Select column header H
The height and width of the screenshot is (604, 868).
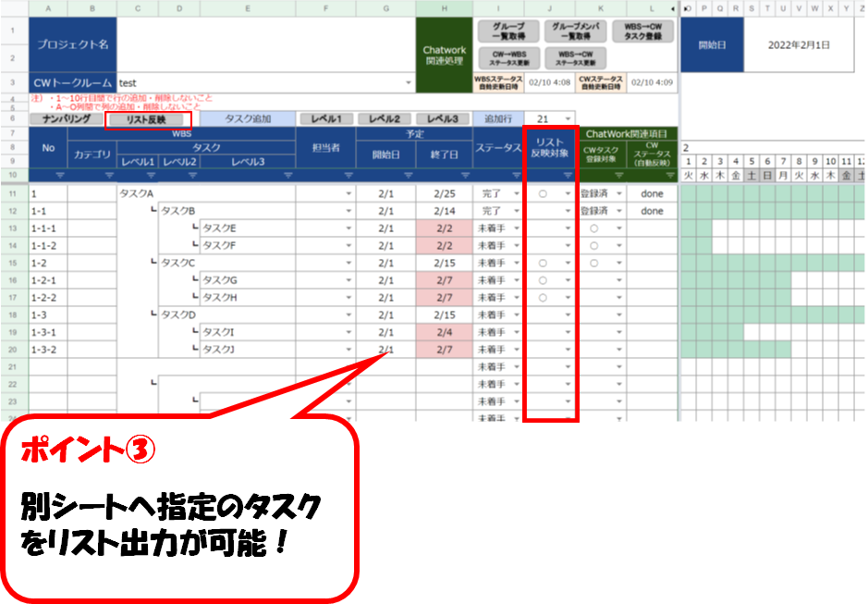[x=444, y=9]
